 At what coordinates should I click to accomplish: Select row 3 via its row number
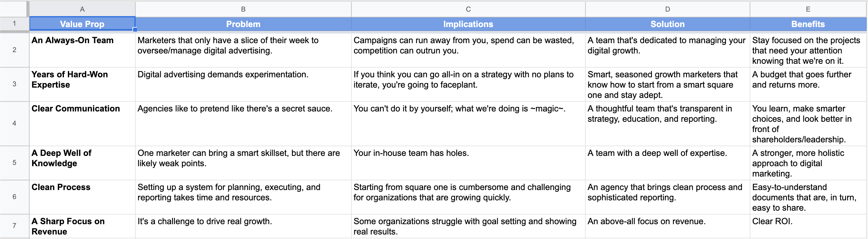[x=14, y=84]
